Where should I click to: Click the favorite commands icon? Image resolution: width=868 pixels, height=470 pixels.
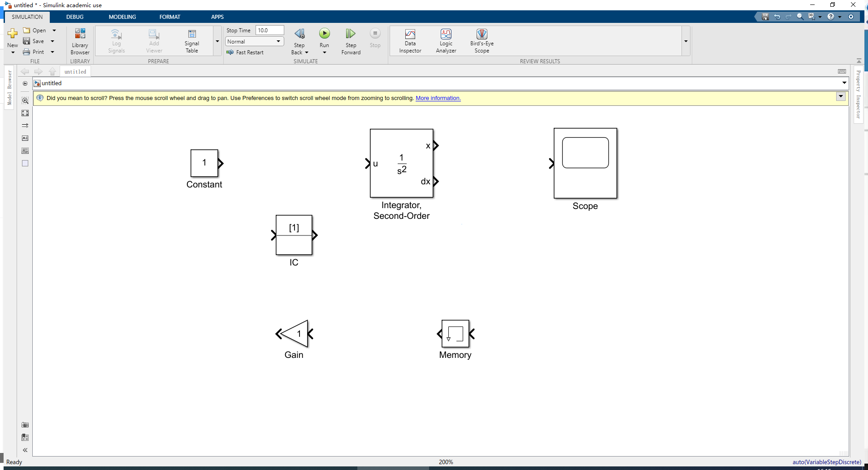[x=812, y=17]
